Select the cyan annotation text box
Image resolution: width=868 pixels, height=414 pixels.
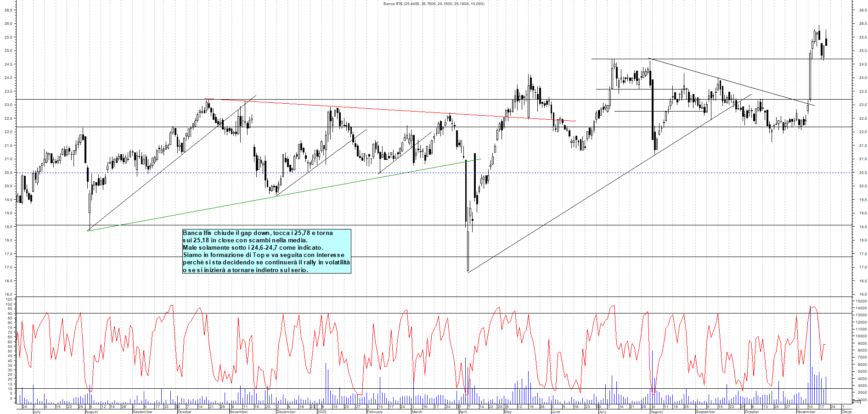pyautogui.click(x=266, y=252)
